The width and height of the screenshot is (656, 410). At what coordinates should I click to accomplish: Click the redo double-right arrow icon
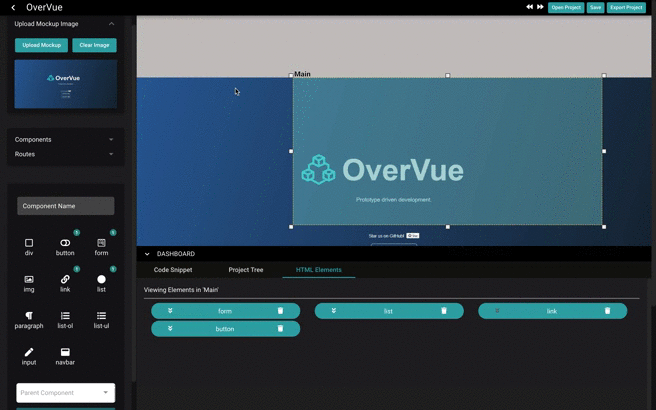(540, 7)
